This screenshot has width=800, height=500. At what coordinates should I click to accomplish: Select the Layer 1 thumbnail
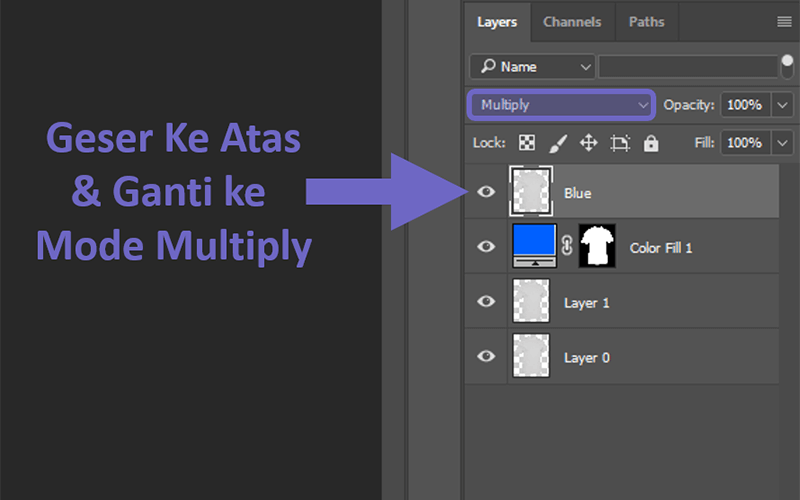click(x=531, y=301)
